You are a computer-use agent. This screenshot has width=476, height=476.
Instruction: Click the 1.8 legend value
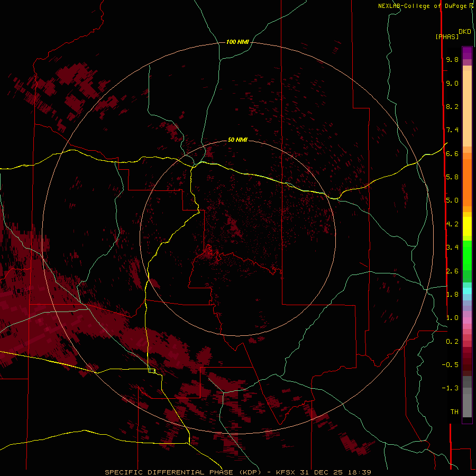452,295
